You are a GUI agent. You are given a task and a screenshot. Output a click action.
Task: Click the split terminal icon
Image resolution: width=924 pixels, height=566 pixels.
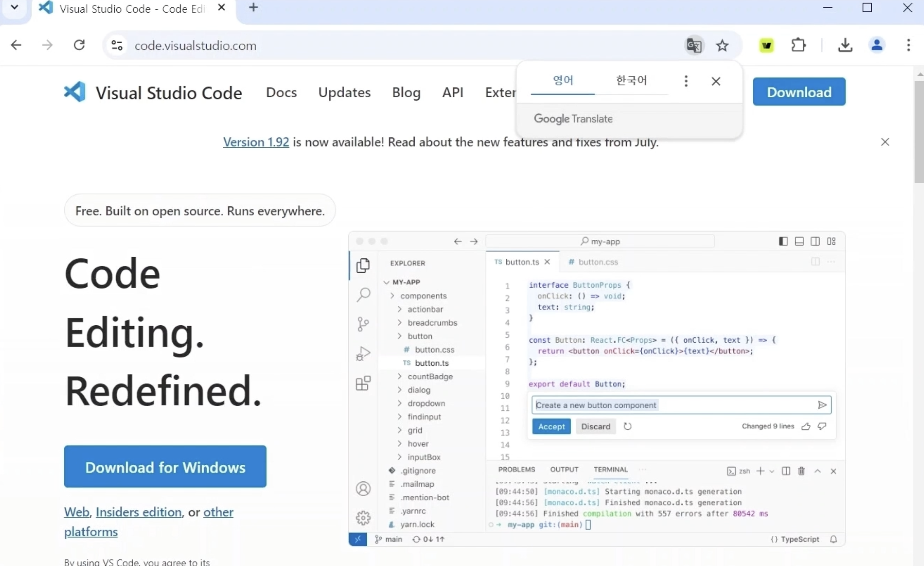[786, 471]
